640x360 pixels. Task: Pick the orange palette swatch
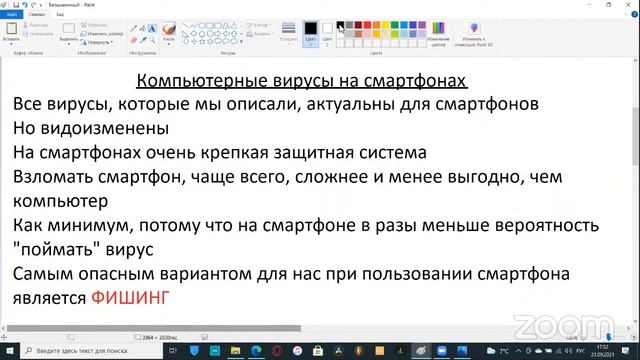tap(376, 25)
